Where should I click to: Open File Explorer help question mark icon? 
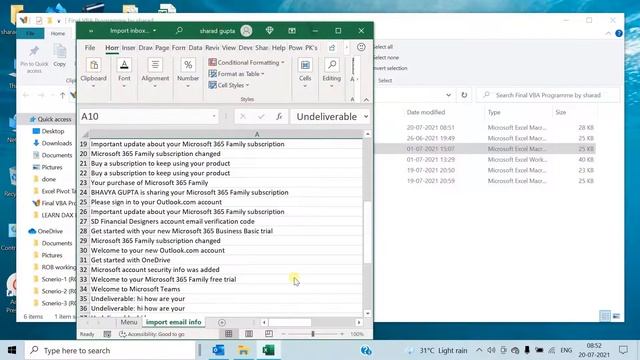point(619,33)
